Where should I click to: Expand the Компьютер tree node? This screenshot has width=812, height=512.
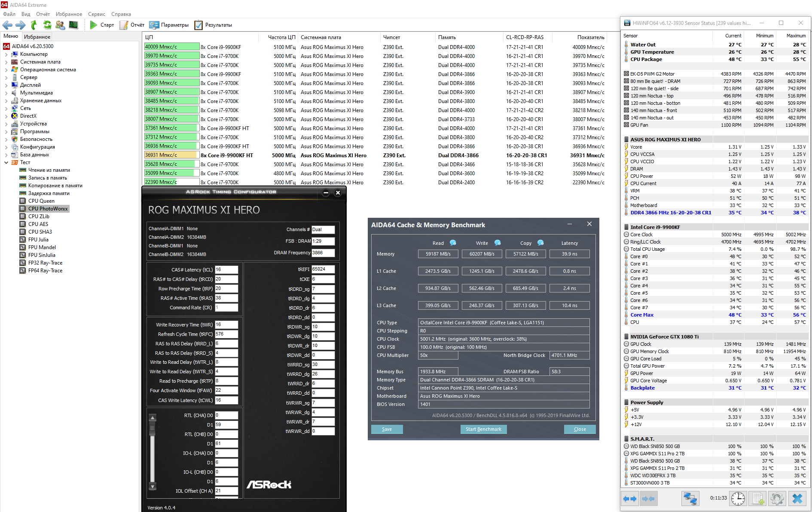pos(6,55)
